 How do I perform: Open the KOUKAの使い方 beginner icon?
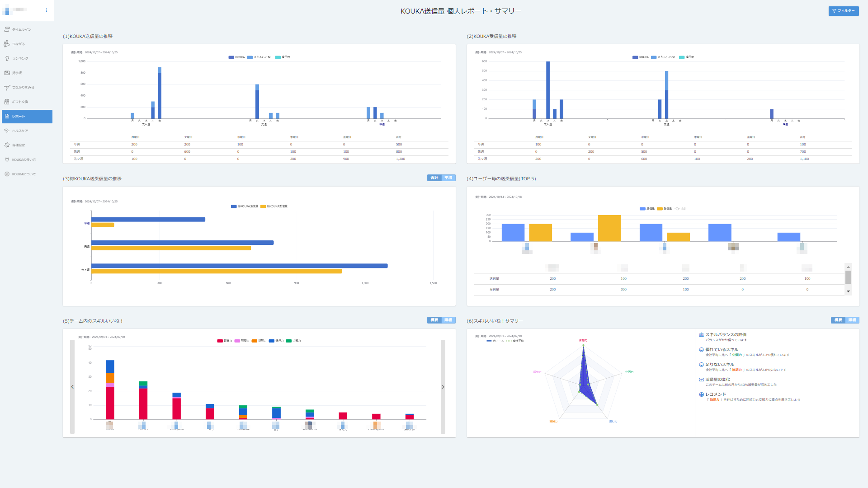pyautogui.click(x=7, y=160)
